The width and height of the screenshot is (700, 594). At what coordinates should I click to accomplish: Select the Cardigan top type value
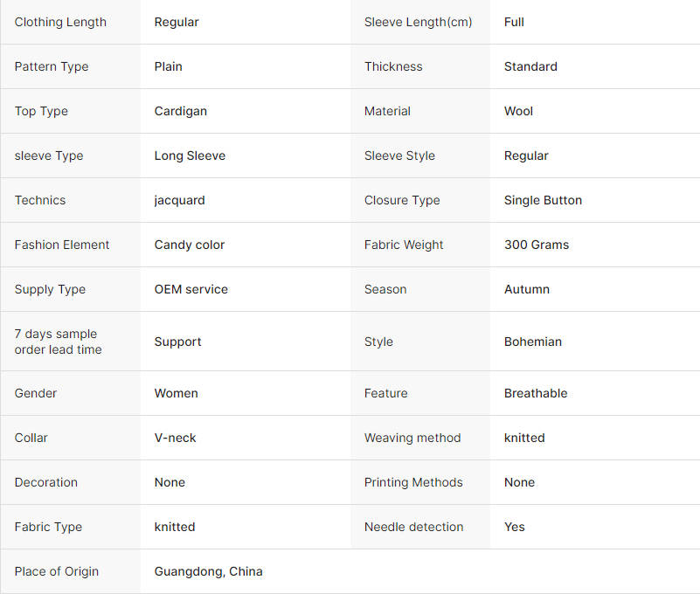point(180,112)
